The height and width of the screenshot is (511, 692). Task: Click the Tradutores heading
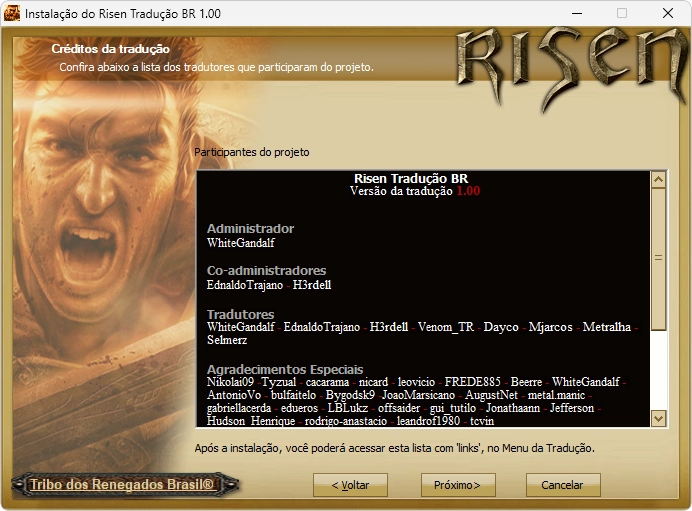tap(241, 314)
